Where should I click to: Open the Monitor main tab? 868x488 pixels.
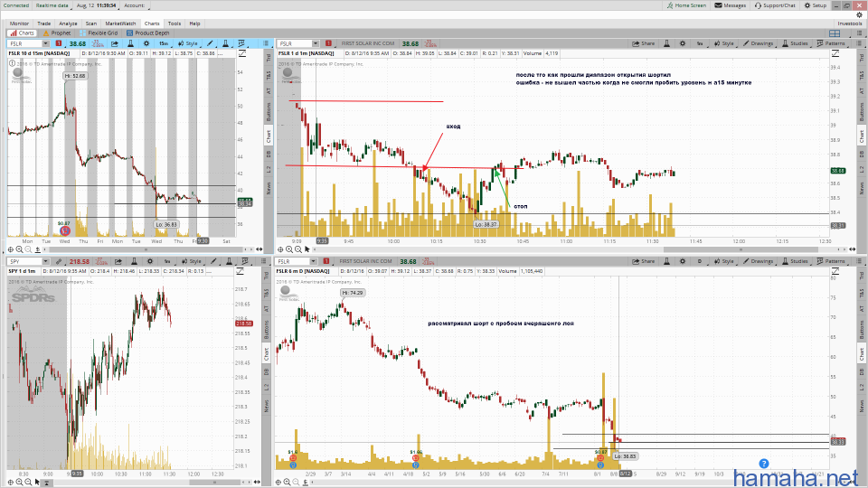pyautogui.click(x=19, y=23)
